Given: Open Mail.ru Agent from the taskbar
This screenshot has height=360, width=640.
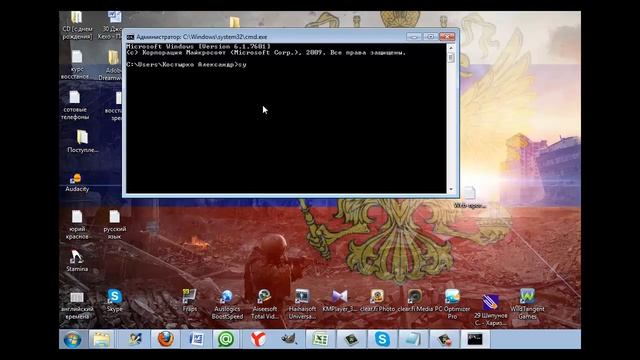Looking at the screenshot, I should (226, 339).
